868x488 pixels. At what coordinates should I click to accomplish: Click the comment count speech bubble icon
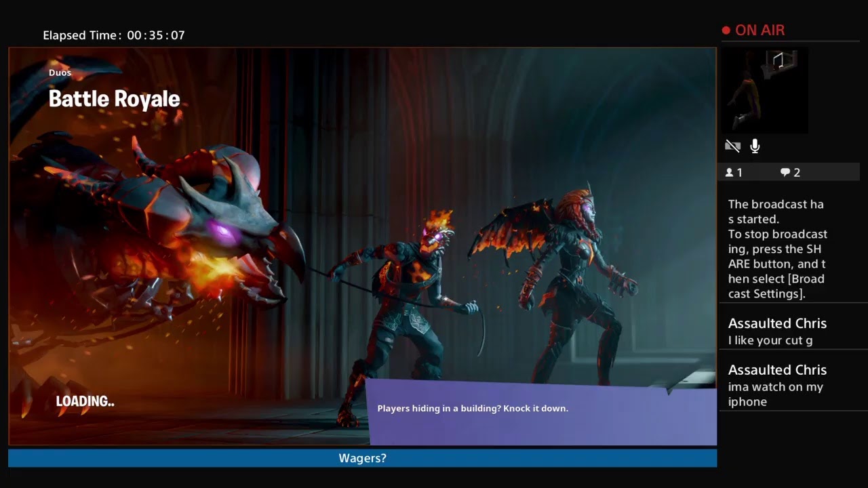(x=785, y=173)
